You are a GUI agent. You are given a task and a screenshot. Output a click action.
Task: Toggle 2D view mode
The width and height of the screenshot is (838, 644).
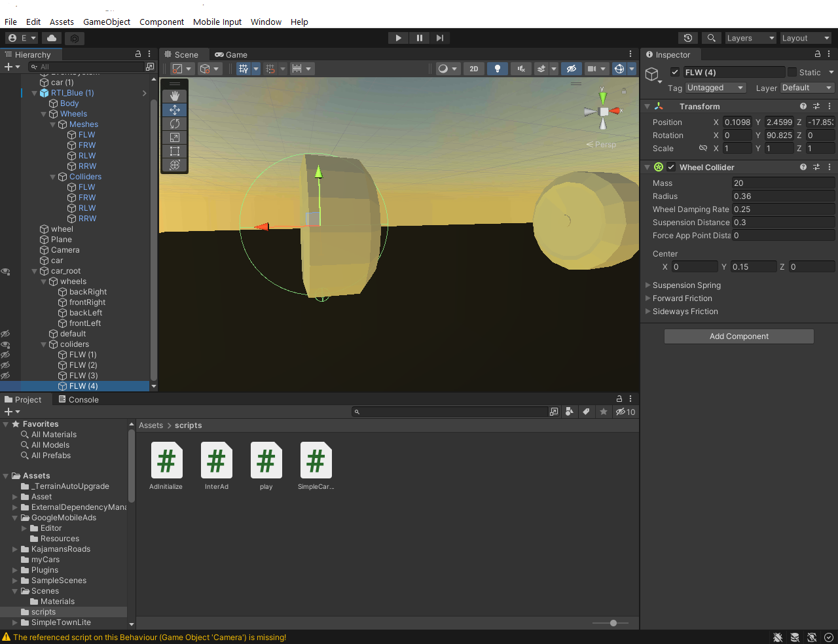(474, 69)
